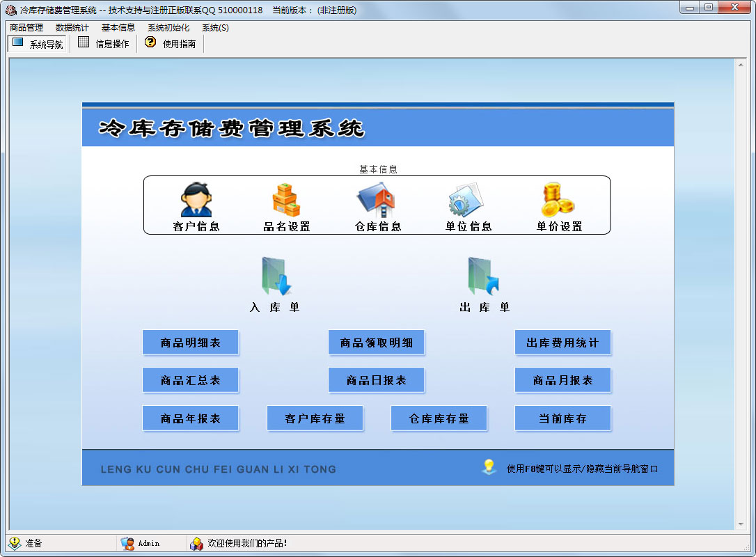
Task: Click the 出库费用统计 button
Action: coord(562,343)
